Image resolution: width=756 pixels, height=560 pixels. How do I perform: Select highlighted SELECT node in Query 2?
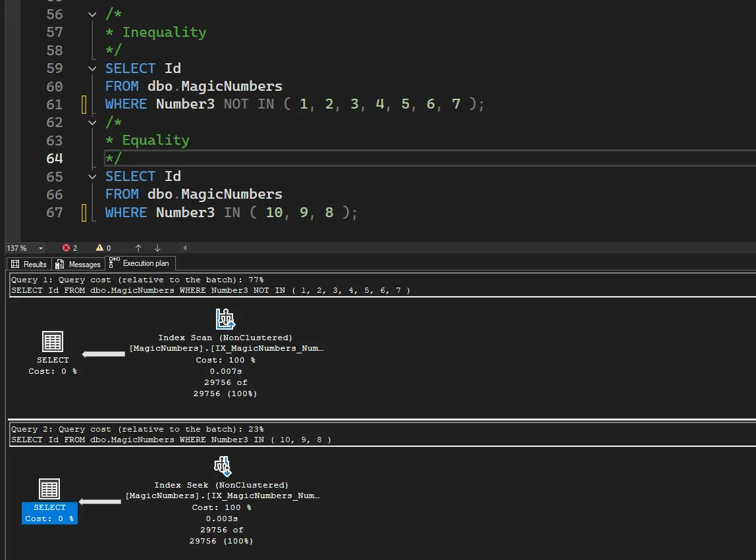click(x=49, y=513)
